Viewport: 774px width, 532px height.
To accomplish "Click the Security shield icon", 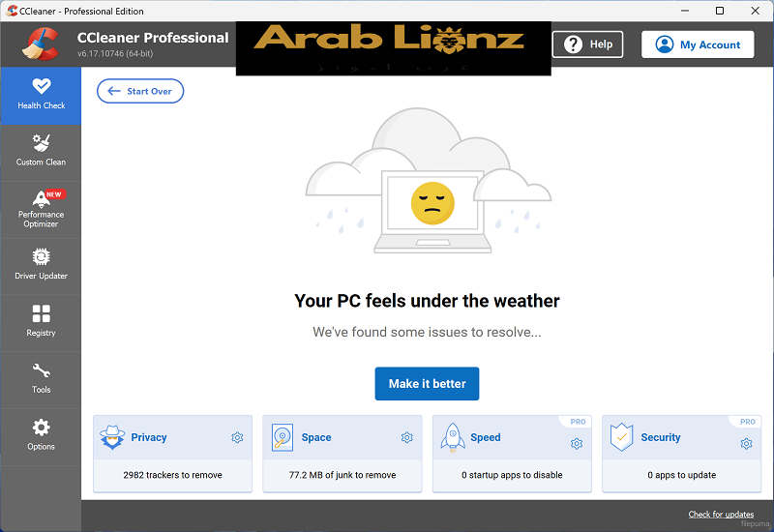I will [621, 437].
